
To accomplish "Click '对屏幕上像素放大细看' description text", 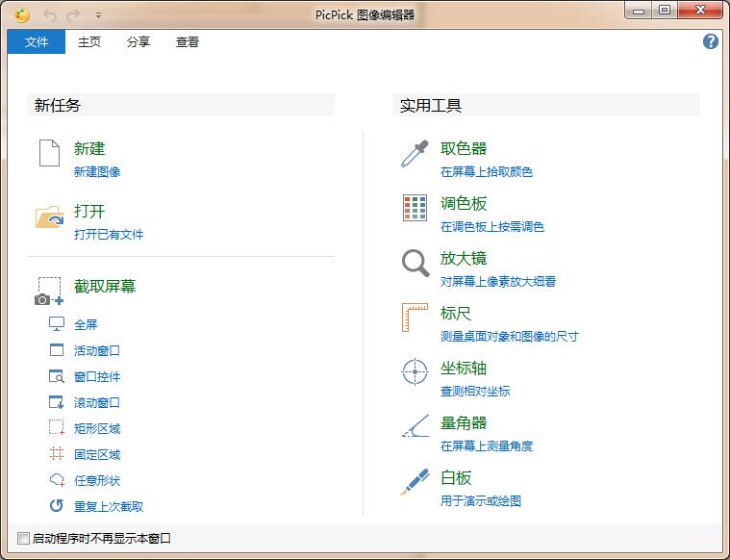I will pos(498,281).
